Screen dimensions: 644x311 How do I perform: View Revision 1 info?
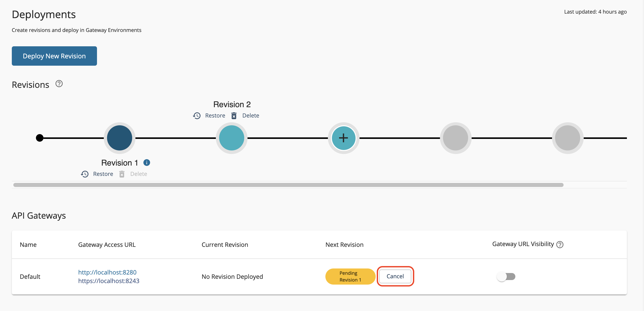pyautogui.click(x=146, y=163)
